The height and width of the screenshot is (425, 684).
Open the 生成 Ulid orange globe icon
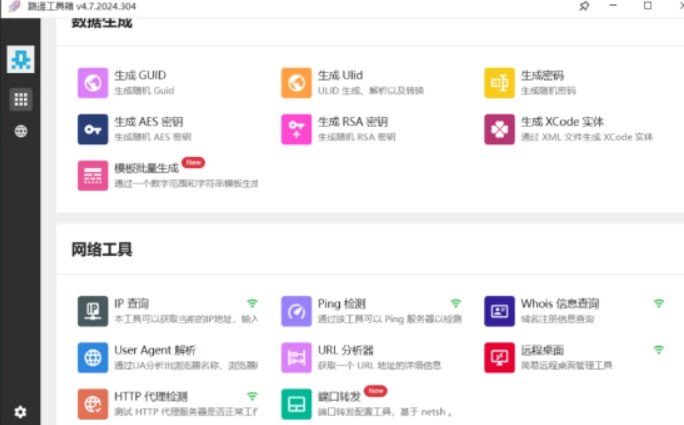click(296, 83)
